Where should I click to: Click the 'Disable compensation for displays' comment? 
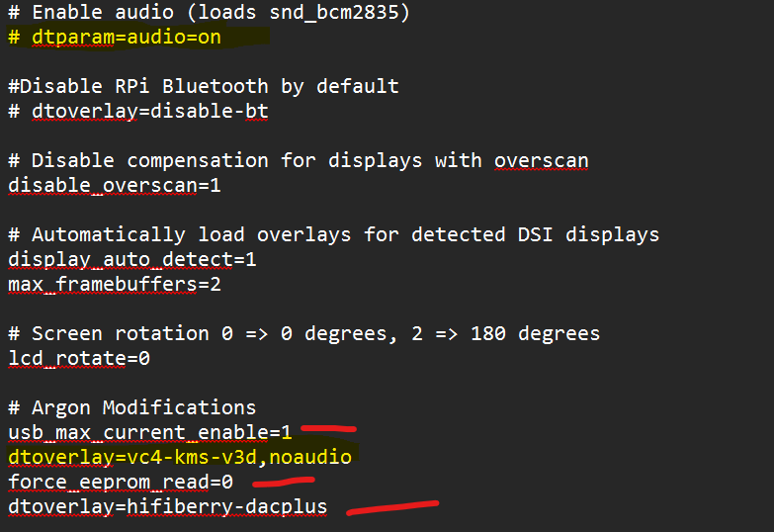[x=299, y=161]
